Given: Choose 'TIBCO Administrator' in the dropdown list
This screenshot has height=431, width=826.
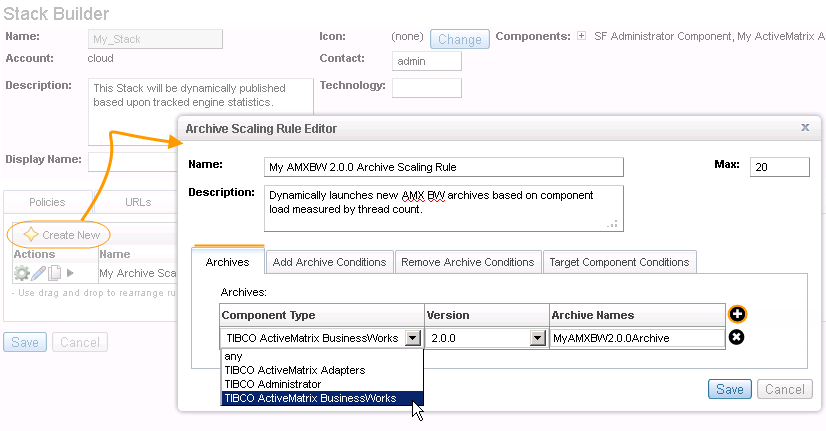Looking at the screenshot, I should point(273,384).
